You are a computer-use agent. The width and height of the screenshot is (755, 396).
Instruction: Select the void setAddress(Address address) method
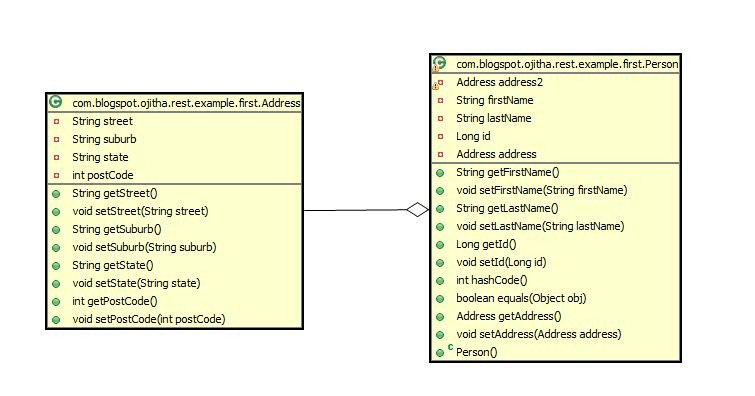[539, 334]
